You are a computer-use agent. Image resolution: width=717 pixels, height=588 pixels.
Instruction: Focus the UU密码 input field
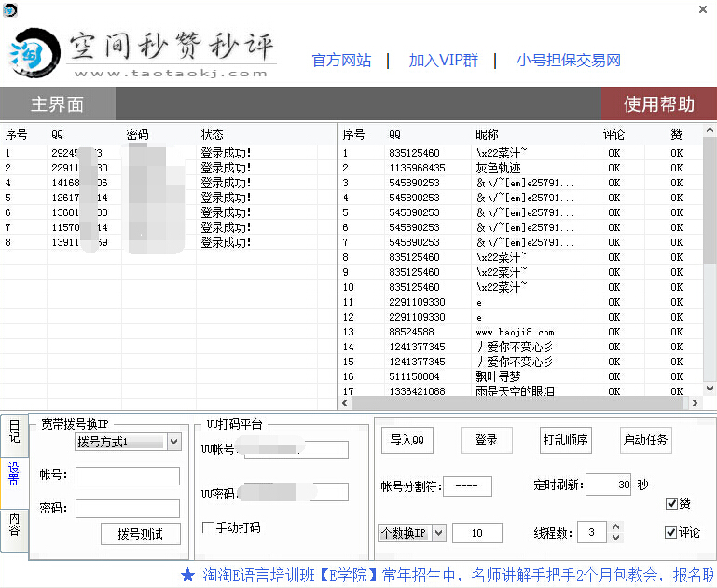[x=296, y=492]
